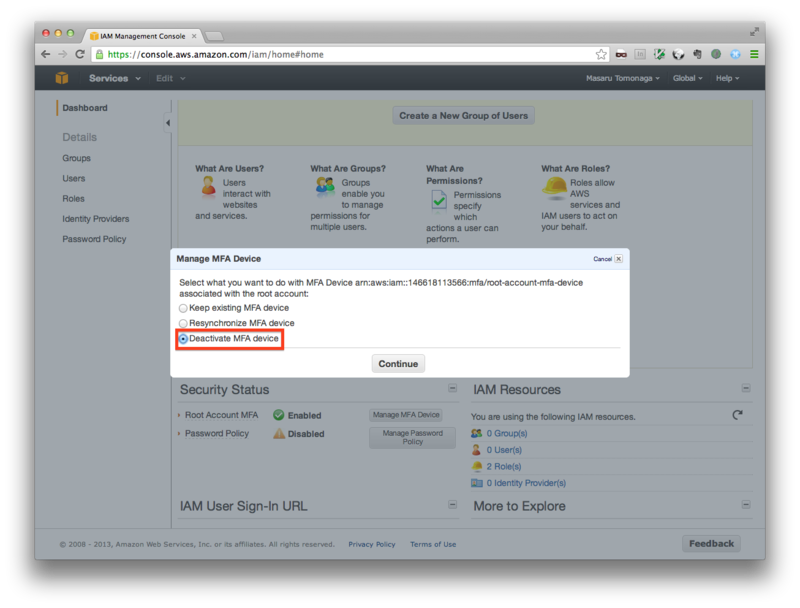
Task: Open the 0 User(s) link
Action: (x=504, y=450)
